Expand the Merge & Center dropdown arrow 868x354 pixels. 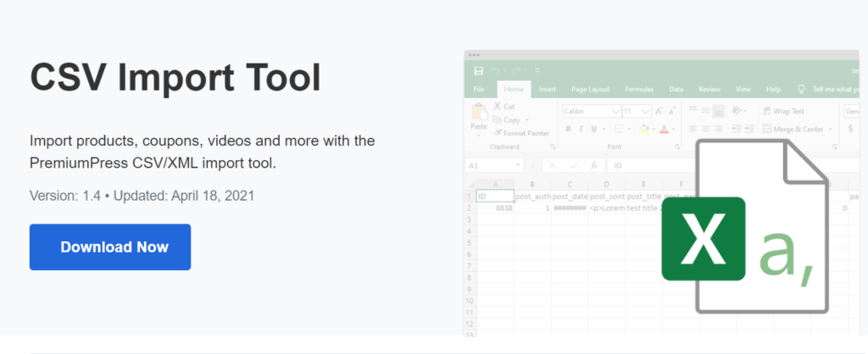(x=831, y=129)
